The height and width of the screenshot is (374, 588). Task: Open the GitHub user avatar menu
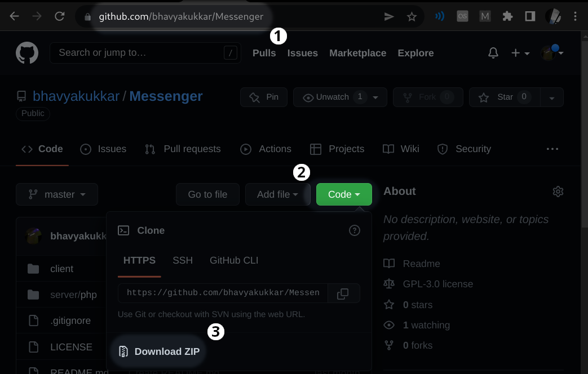552,53
